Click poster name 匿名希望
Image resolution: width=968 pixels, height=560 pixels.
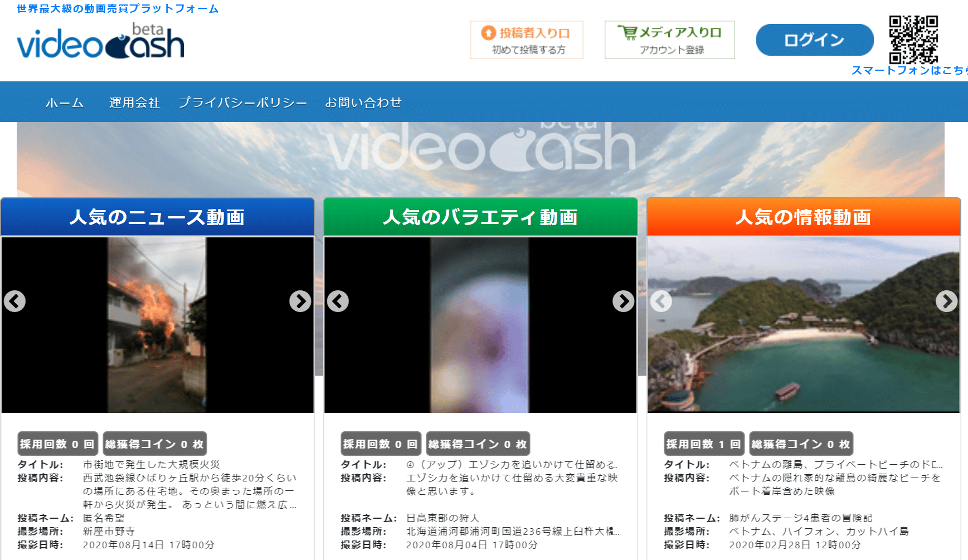tap(104, 518)
